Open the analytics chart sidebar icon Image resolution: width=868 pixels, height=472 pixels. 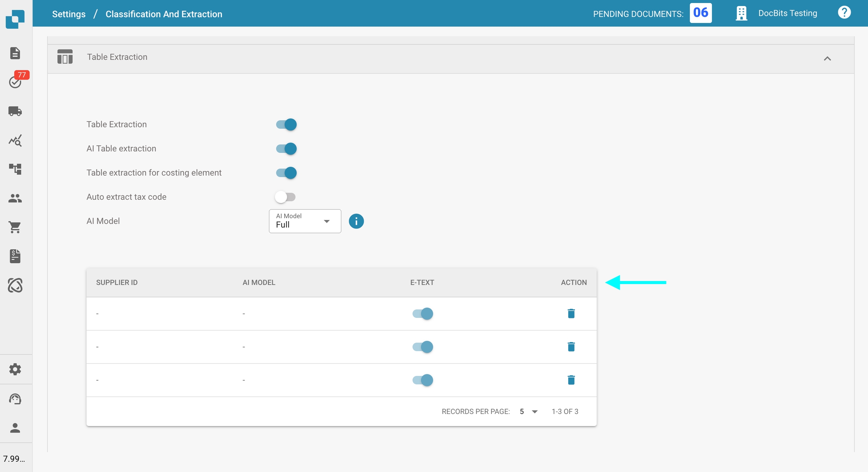point(15,141)
